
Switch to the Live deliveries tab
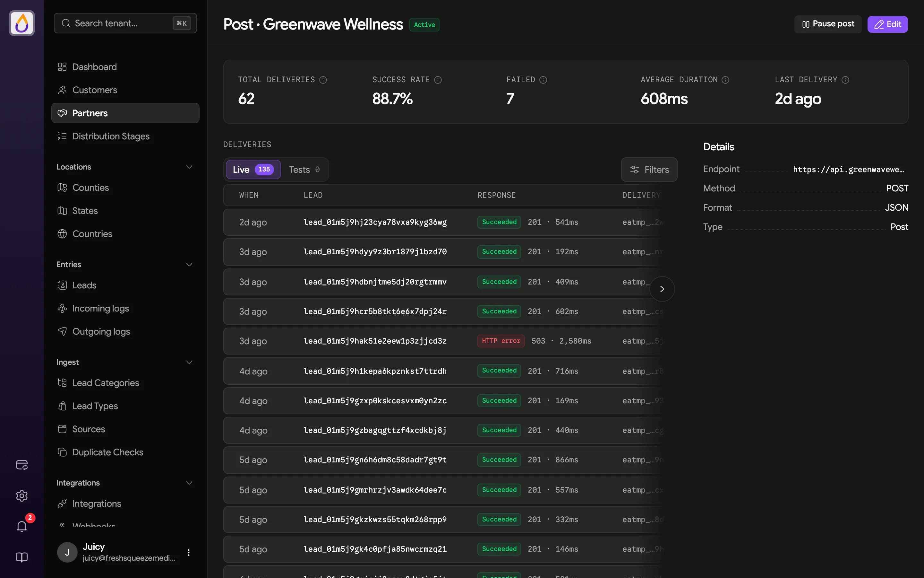253,169
